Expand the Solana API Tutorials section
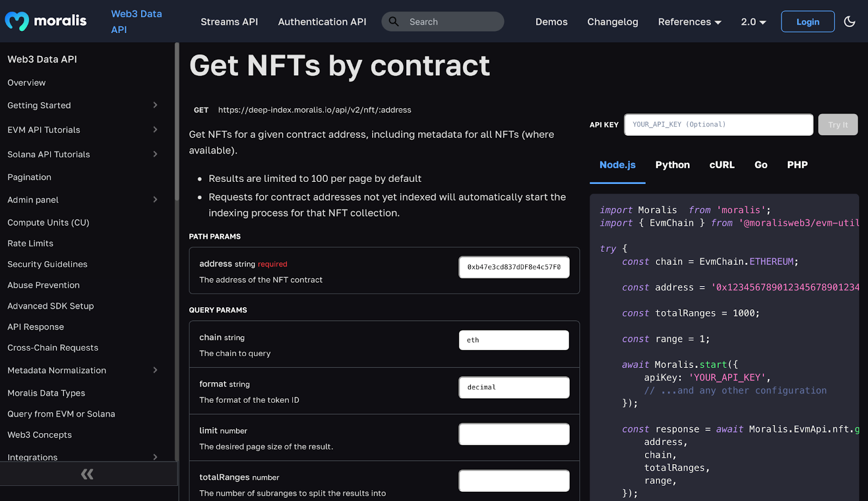 (155, 154)
